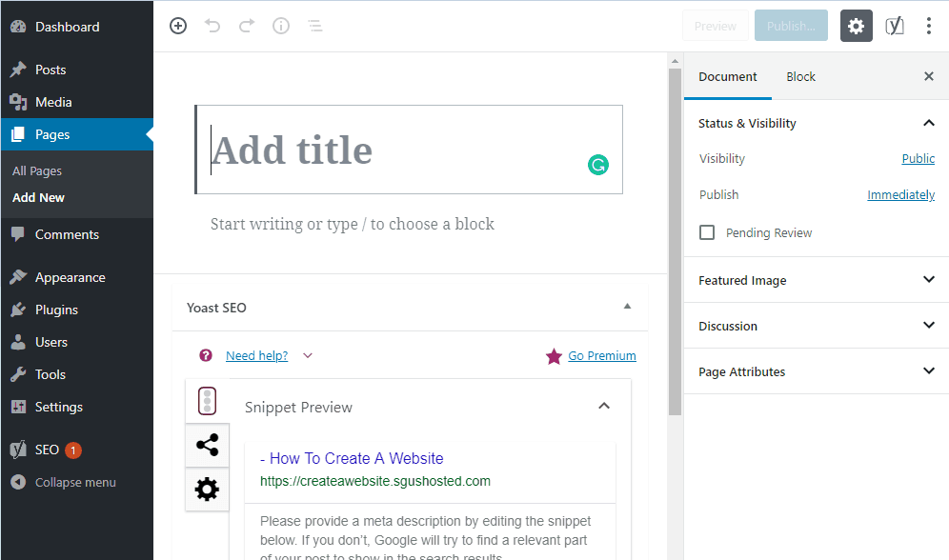Click the snippet URL createawebsite.sgushosted.com
This screenshot has height=560, width=949.
tap(375, 481)
